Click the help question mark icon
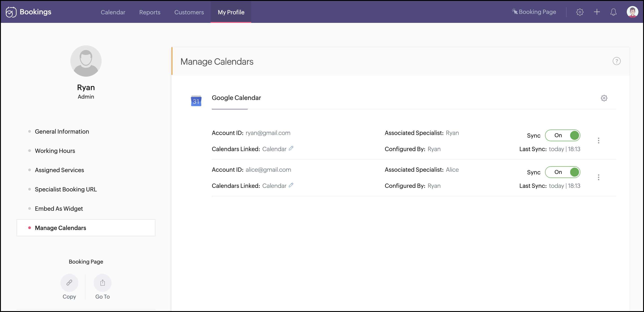The height and width of the screenshot is (312, 644). point(616,61)
